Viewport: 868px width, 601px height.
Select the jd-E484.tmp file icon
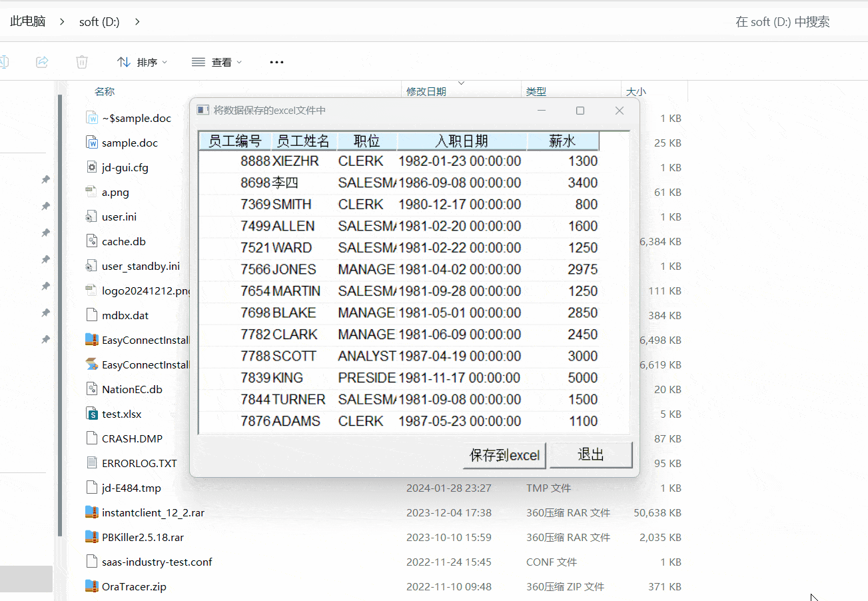tap(92, 488)
